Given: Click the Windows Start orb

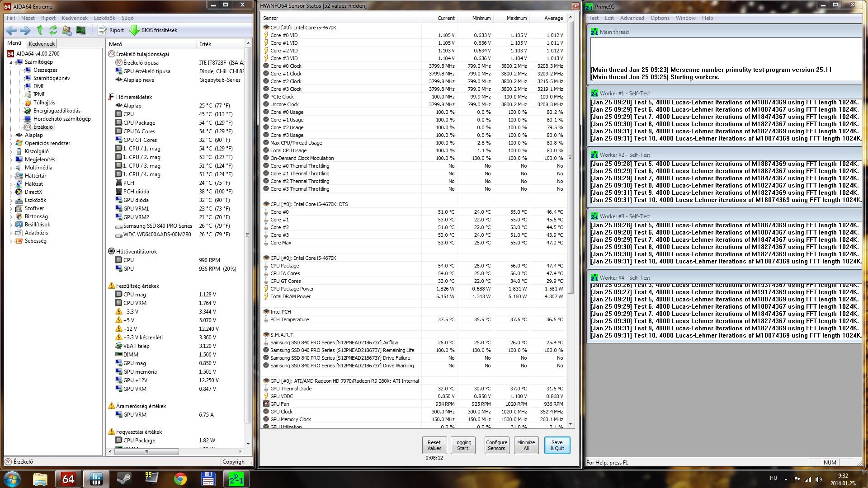Looking at the screenshot, I should [12, 479].
